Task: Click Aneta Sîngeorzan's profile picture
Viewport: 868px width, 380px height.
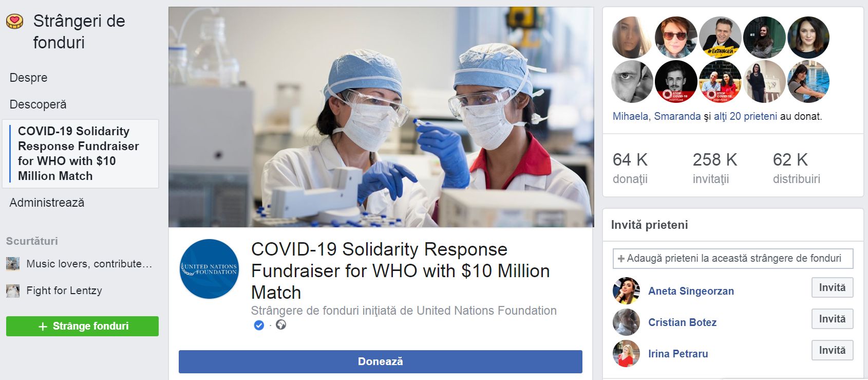Action: [x=626, y=291]
